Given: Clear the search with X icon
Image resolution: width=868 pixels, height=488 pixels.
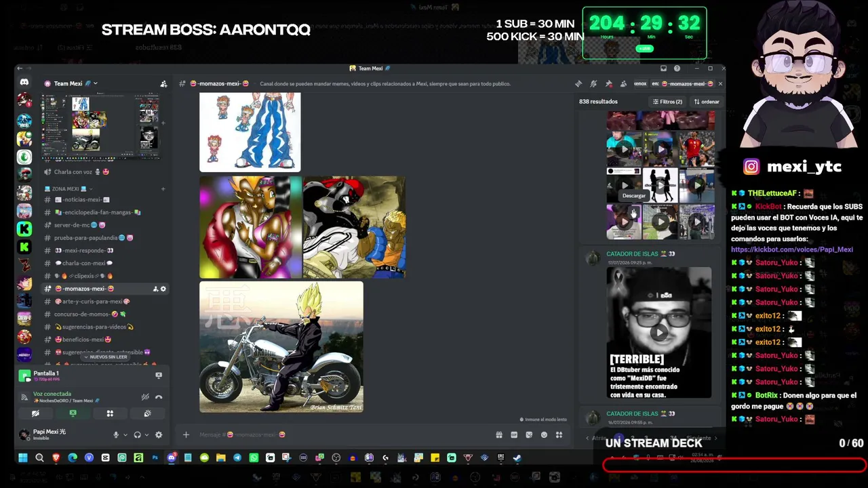Looking at the screenshot, I should pyautogui.click(x=720, y=83).
